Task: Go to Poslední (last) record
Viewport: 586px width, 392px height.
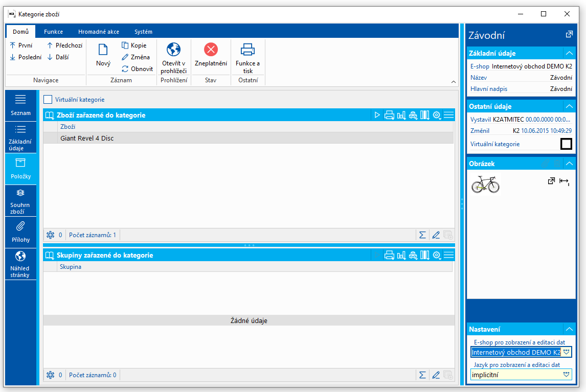Action: coord(26,57)
